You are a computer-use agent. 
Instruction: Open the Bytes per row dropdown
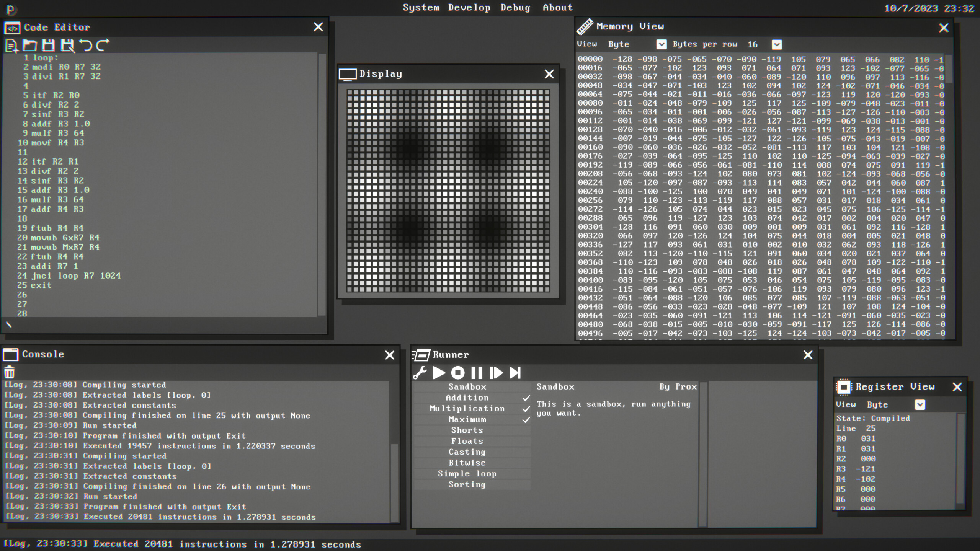(777, 45)
